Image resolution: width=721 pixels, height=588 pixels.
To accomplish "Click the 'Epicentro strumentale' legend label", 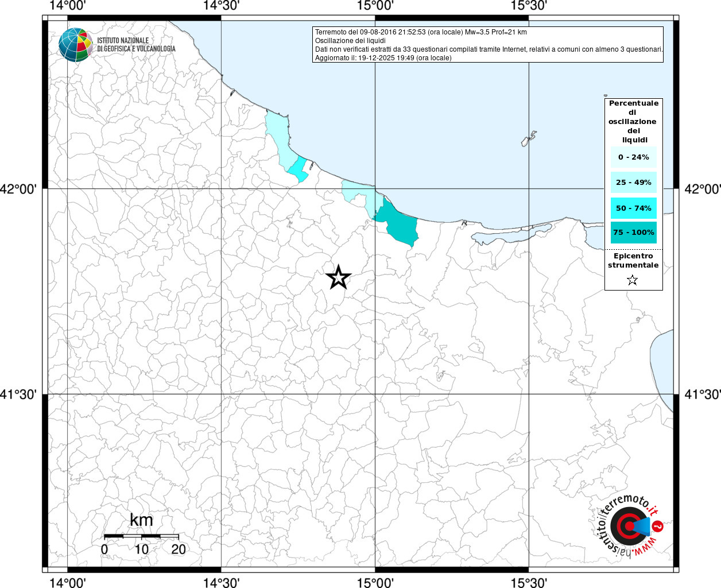I will 633,260.
